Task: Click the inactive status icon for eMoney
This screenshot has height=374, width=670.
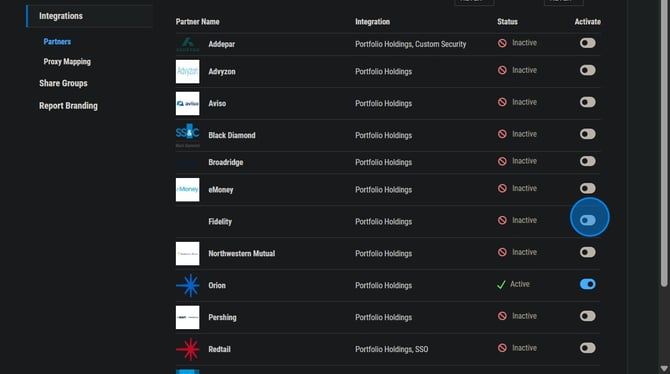Action: (502, 188)
